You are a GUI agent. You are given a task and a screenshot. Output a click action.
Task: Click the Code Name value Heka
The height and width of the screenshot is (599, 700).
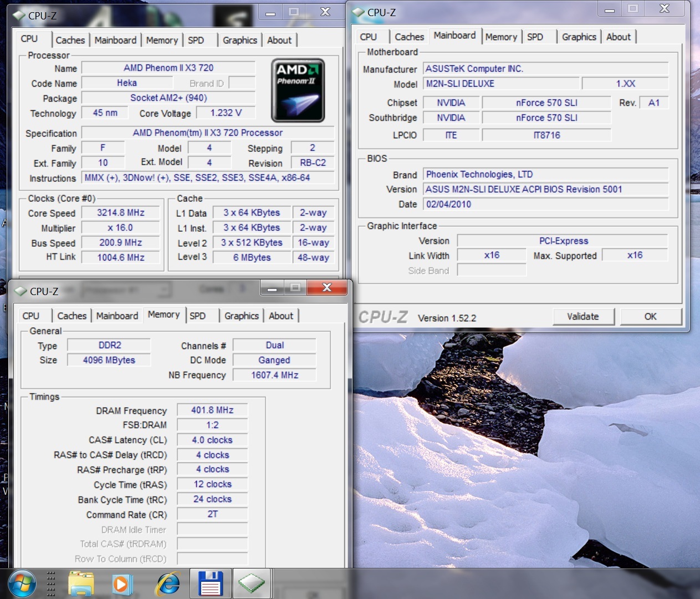pyautogui.click(x=127, y=83)
